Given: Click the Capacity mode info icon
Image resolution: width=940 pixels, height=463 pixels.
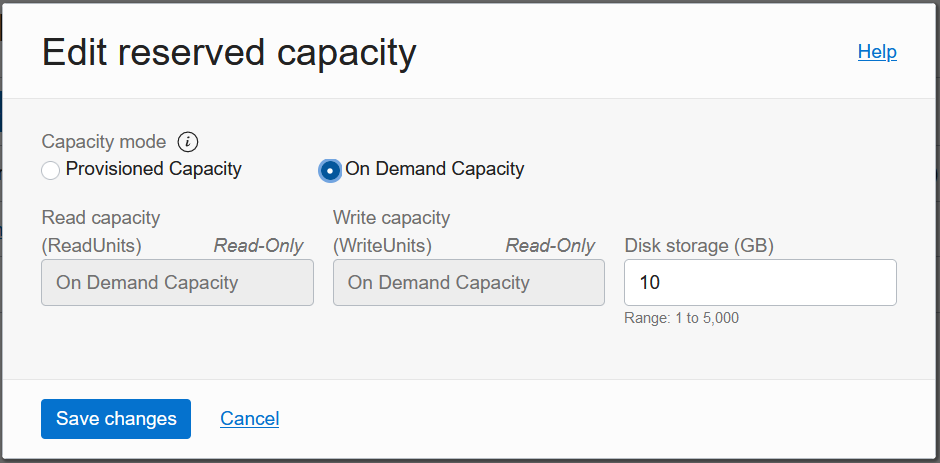Looking at the screenshot, I should [188, 142].
